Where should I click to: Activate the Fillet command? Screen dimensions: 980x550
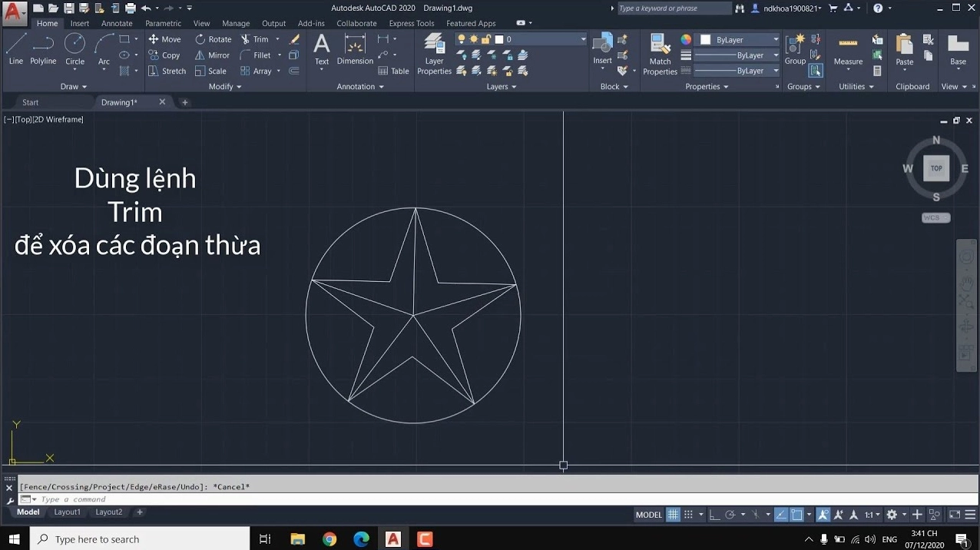point(255,55)
